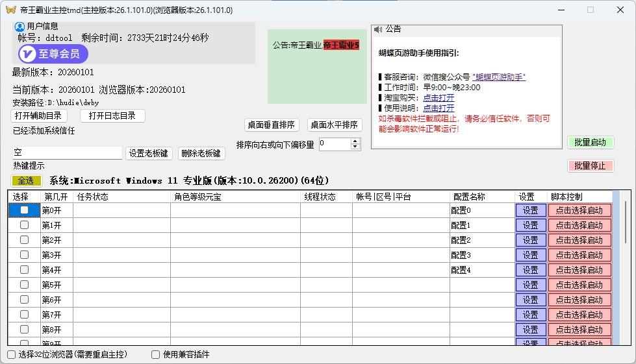Image resolution: width=636 pixels, height=364 pixels.
Task: Toggle the 使用兼容插件 checkbox
Action: (156, 354)
